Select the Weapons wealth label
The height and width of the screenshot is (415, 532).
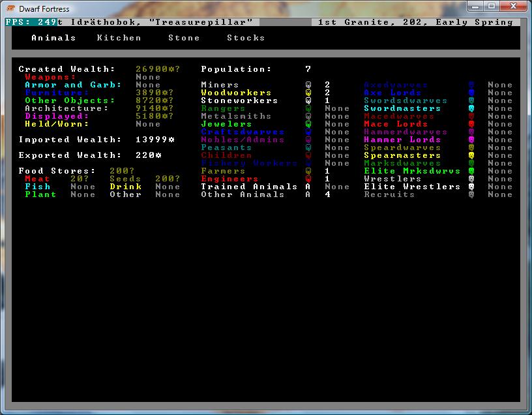point(50,77)
